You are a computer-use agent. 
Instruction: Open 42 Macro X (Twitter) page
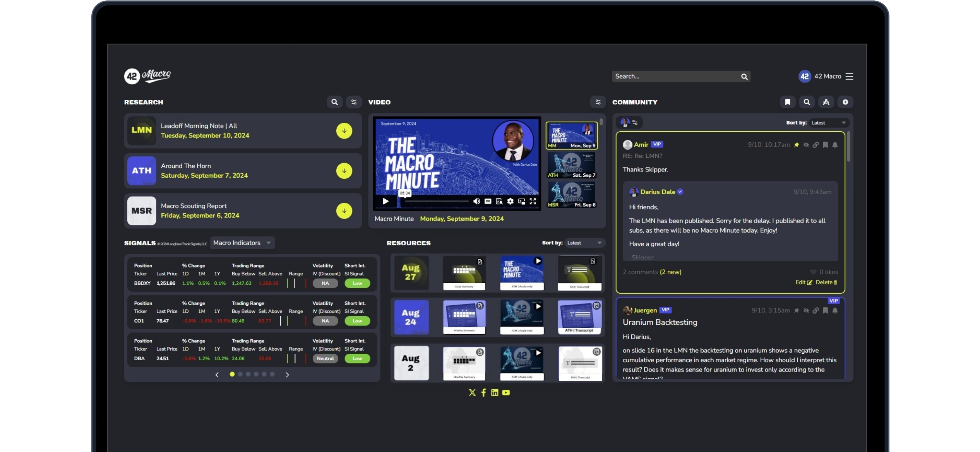472,392
